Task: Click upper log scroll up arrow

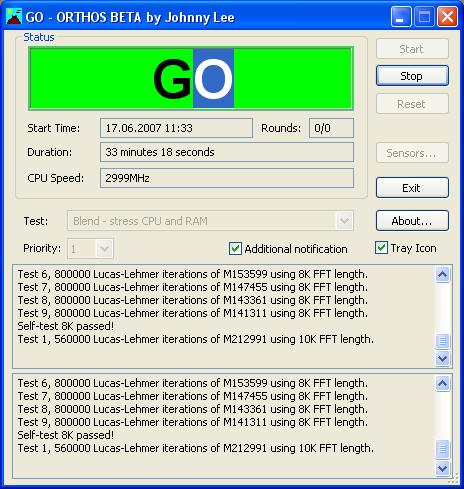Action: point(443,275)
